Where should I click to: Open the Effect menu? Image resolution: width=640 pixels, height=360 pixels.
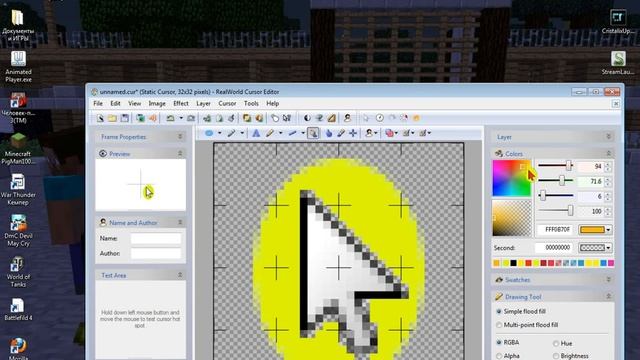[x=181, y=104]
